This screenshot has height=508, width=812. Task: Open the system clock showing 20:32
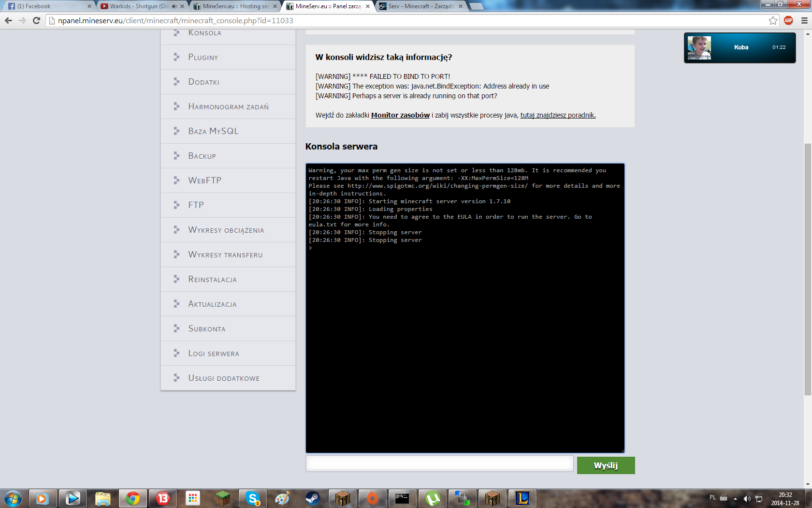coord(785,499)
